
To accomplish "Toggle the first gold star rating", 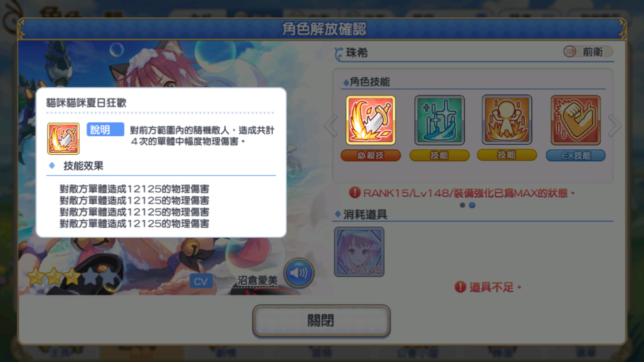I will point(36,277).
